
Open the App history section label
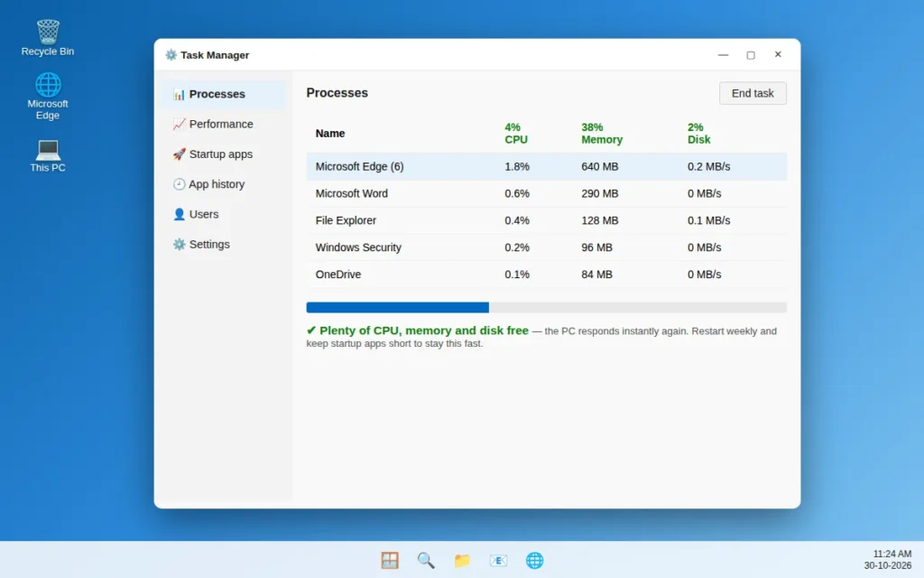217,184
